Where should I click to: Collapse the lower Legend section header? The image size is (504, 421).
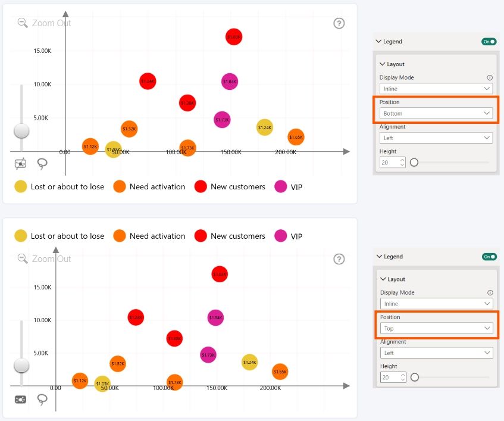pyautogui.click(x=390, y=256)
